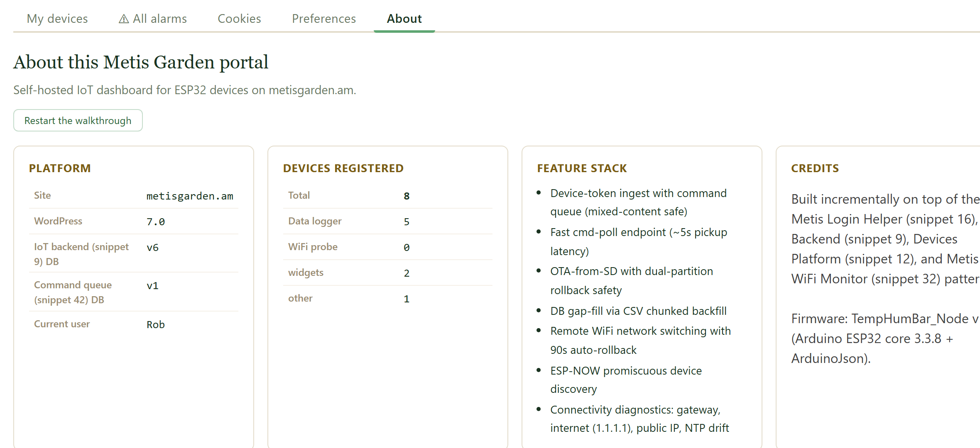Click the FEATURE STACK heading
Viewport: 980px width, 448px height.
pyautogui.click(x=582, y=168)
